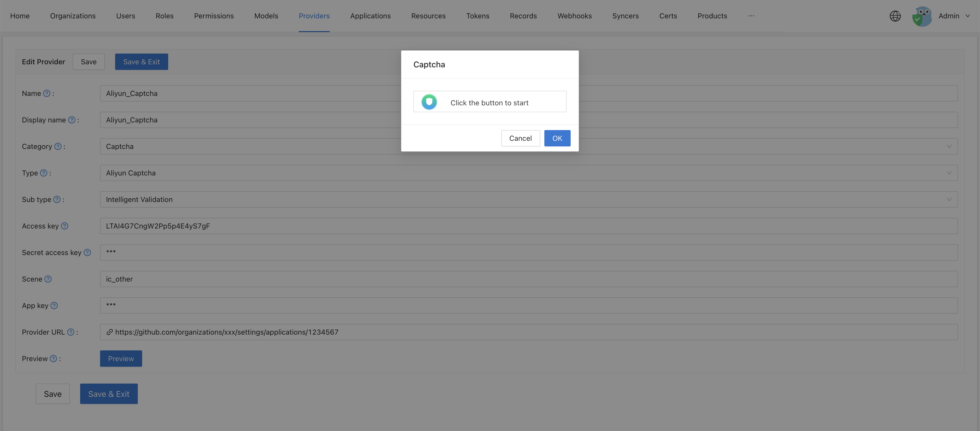The width and height of the screenshot is (980, 431).
Task: Open the overflow menu with three dots
Action: (x=751, y=16)
